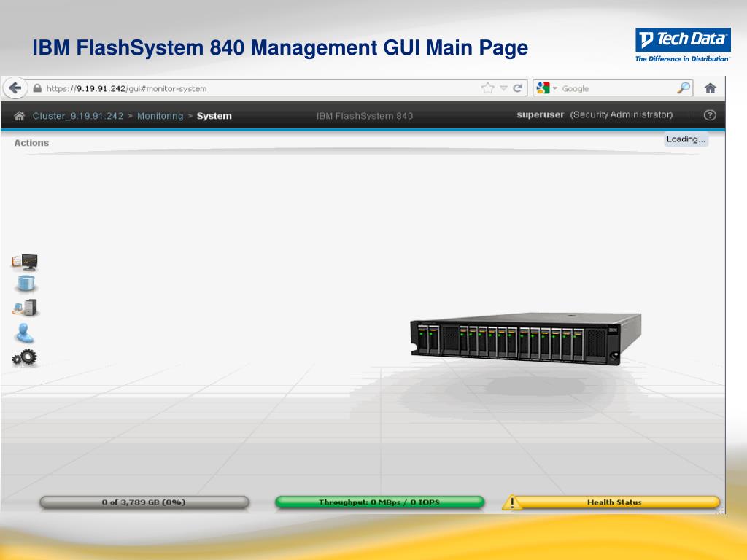Click the warning triangle on Health Status
This screenshot has width=747, height=560.
pos(511,502)
